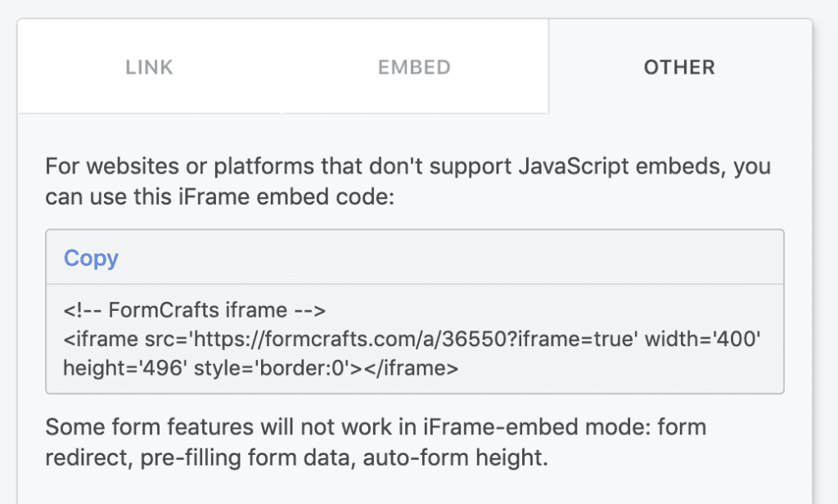This screenshot has height=504, width=838.
Task: Copy the iFrame embed code
Action: click(91, 259)
